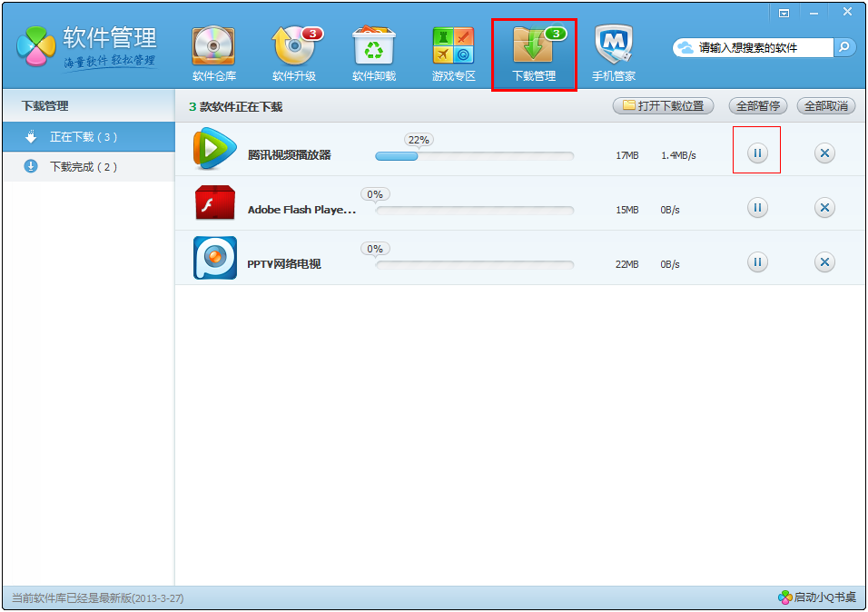The width and height of the screenshot is (868, 612).
Task: Open the 软件仓库 software library icon
Action: 213,47
